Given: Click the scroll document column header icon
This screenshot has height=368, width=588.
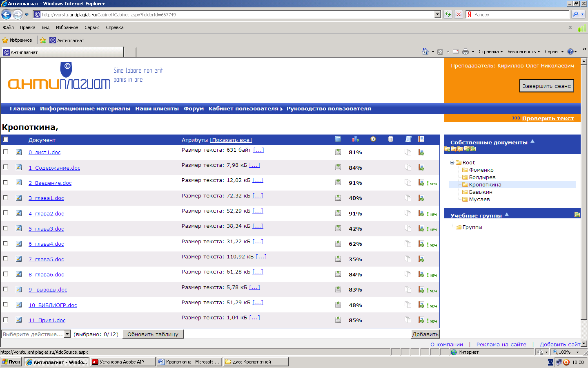Looking at the screenshot, I should (x=408, y=139).
